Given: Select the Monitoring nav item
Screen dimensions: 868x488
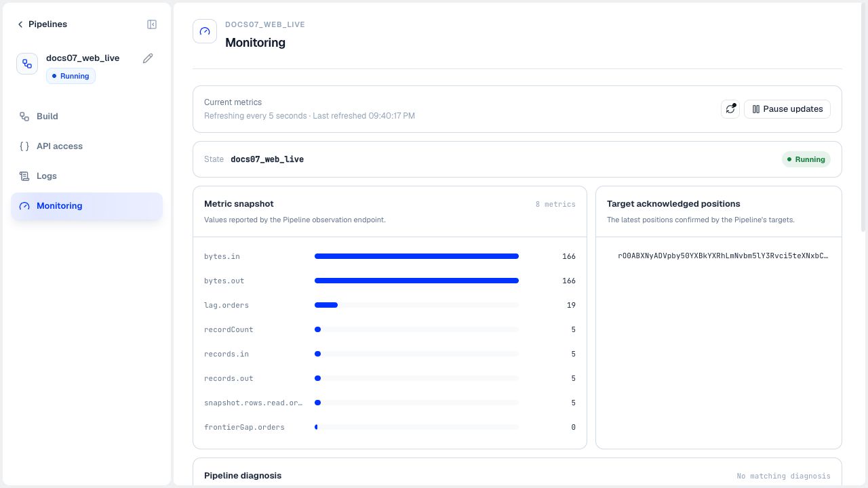Looking at the screenshot, I should [x=87, y=206].
